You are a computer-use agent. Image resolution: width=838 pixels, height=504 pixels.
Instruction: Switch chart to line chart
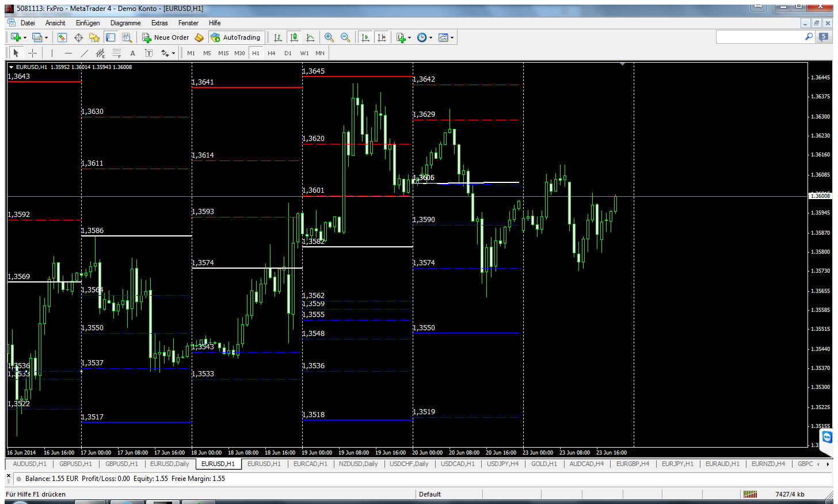point(310,37)
